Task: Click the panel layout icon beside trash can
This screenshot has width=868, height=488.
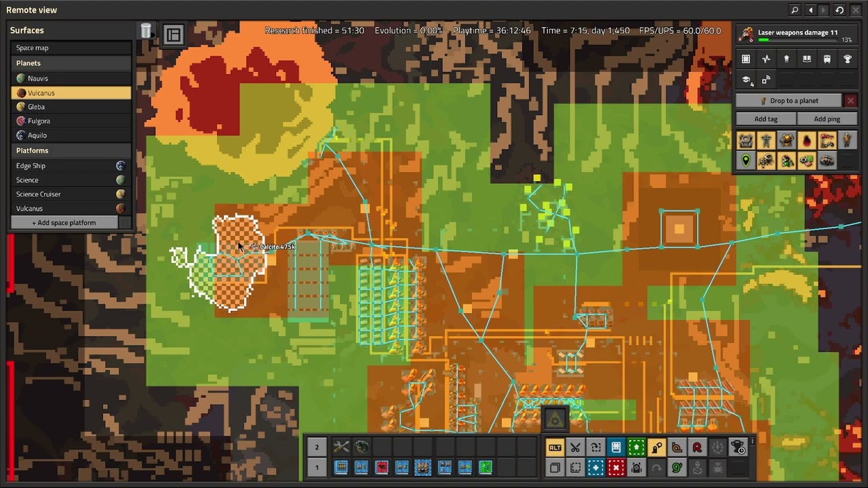Action: pyautogui.click(x=174, y=35)
